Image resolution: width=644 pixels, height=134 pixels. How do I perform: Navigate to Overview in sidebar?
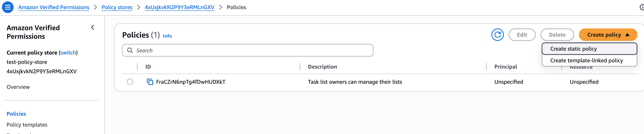pyautogui.click(x=18, y=87)
